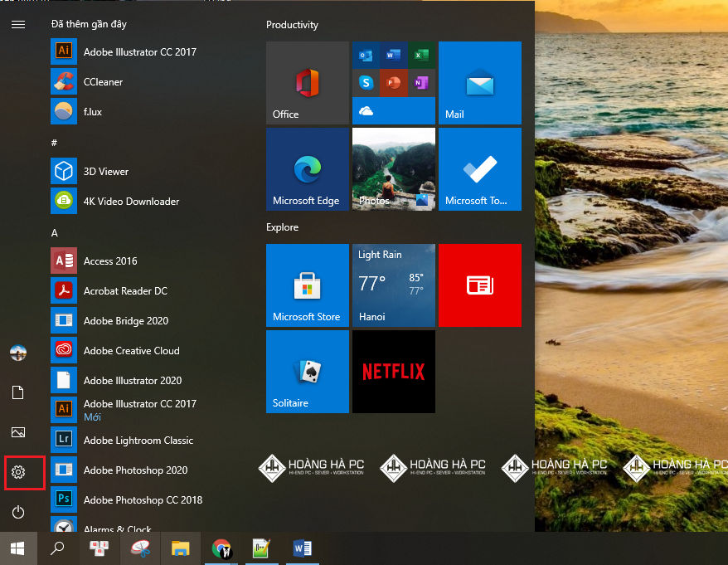Open OneNote from the Office tile group
This screenshot has height=565, width=728.
point(421,83)
